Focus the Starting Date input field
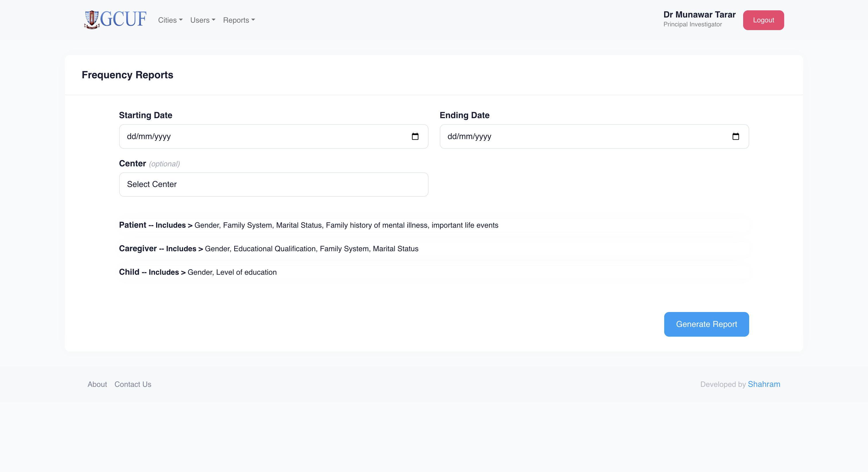Viewport: 868px width, 472px height. tap(274, 136)
